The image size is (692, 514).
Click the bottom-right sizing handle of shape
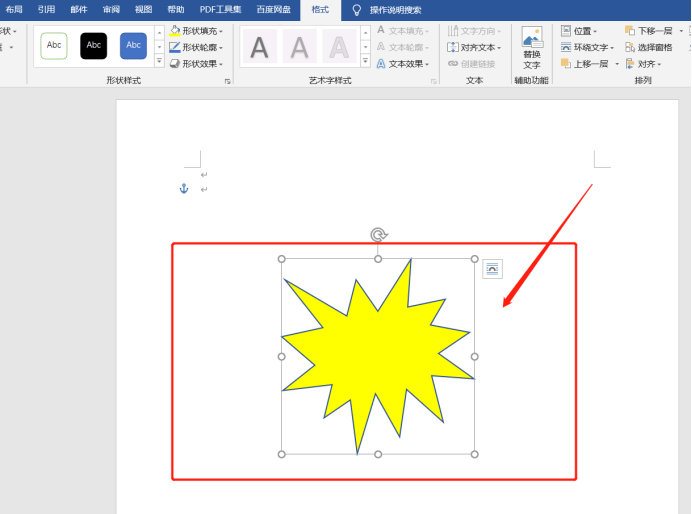pos(474,454)
